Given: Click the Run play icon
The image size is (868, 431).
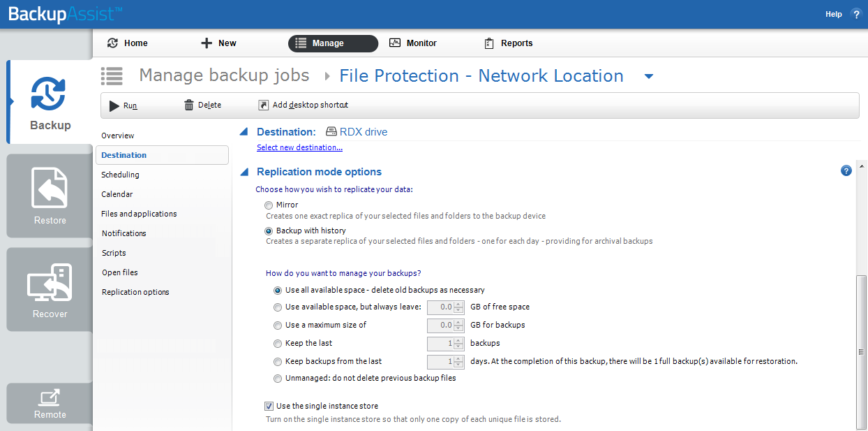Looking at the screenshot, I should 114,105.
